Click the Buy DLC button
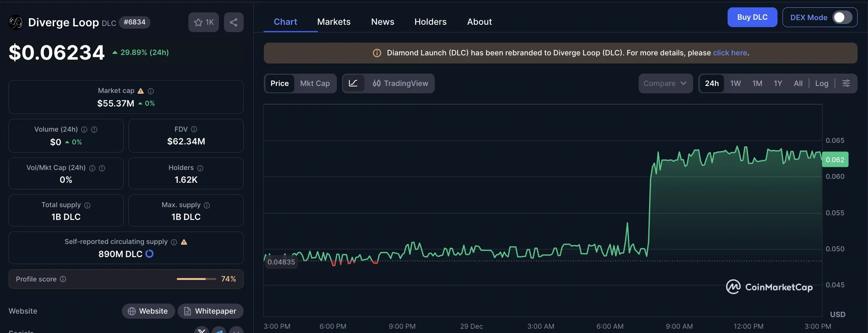This screenshot has height=333, width=868. click(x=752, y=17)
